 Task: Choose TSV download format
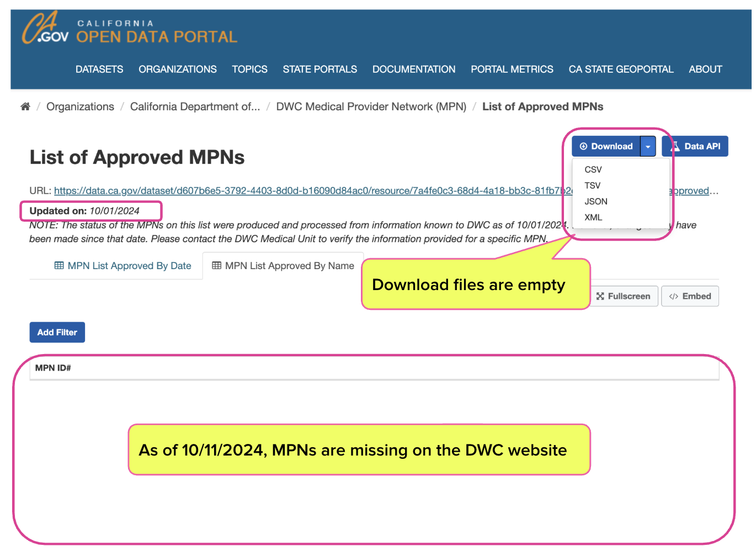[x=593, y=186]
